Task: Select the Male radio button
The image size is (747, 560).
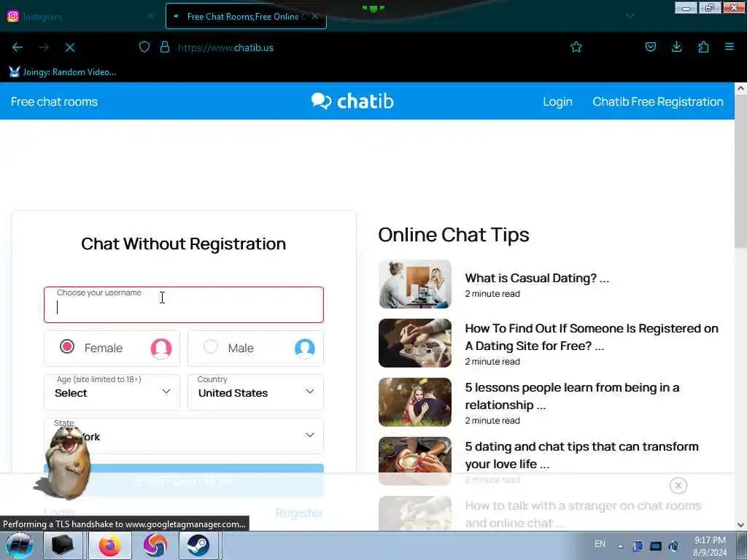Action: click(x=211, y=346)
